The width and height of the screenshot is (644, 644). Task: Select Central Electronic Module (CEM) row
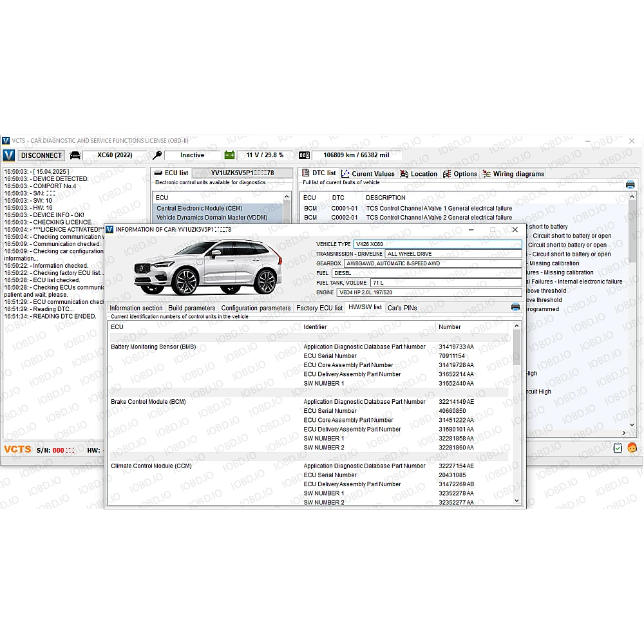[218, 208]
